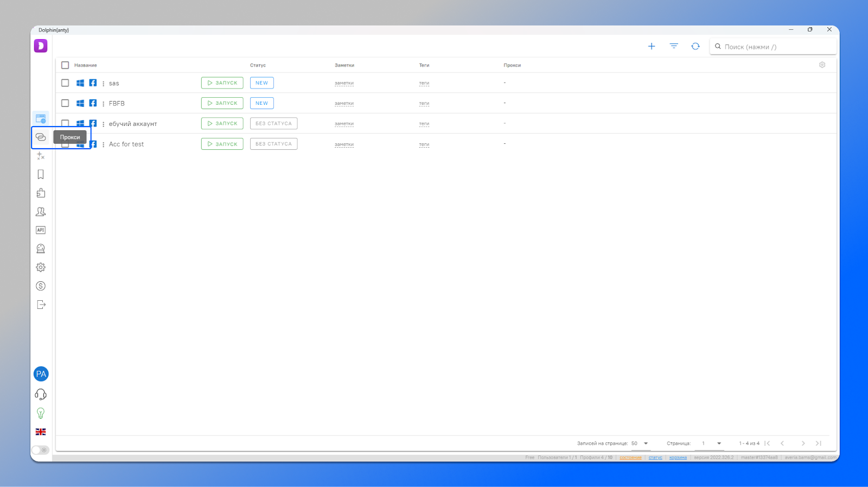Open NEW status dropdown for FBFB
Viewport: 868px width, 487px height.
262,103
